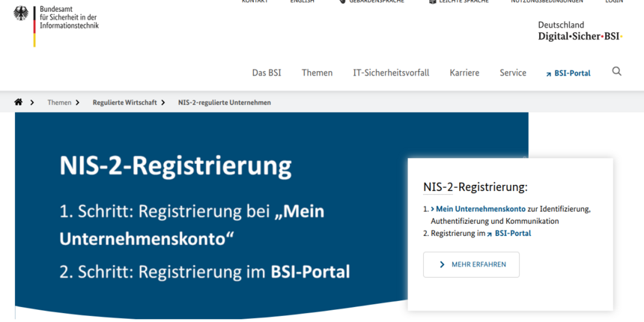644x322 pixels.
Task: Click the Gebärdensprache hand icon
Action: (343, 1)
